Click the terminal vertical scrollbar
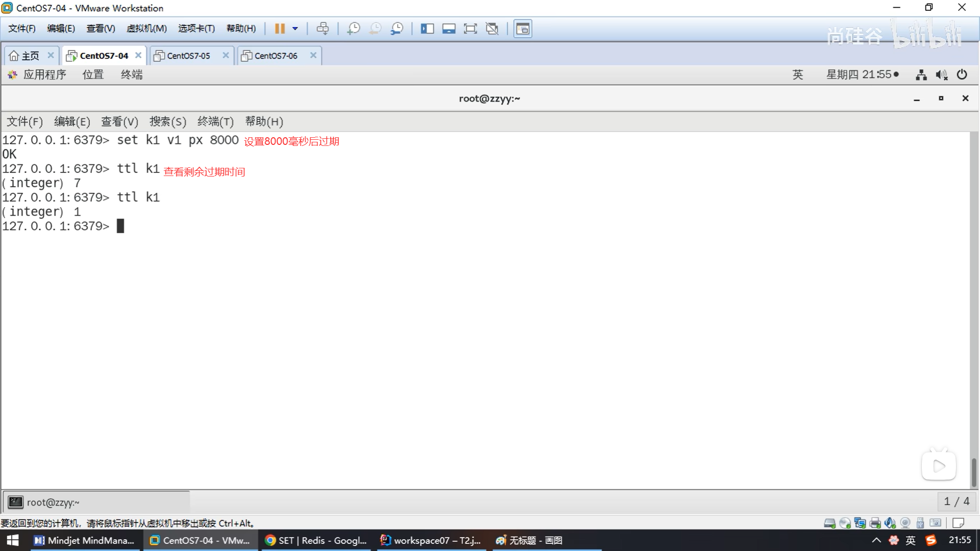Image resolution: width=980 pixels, height=551 pixels. [x=974, y=472]
